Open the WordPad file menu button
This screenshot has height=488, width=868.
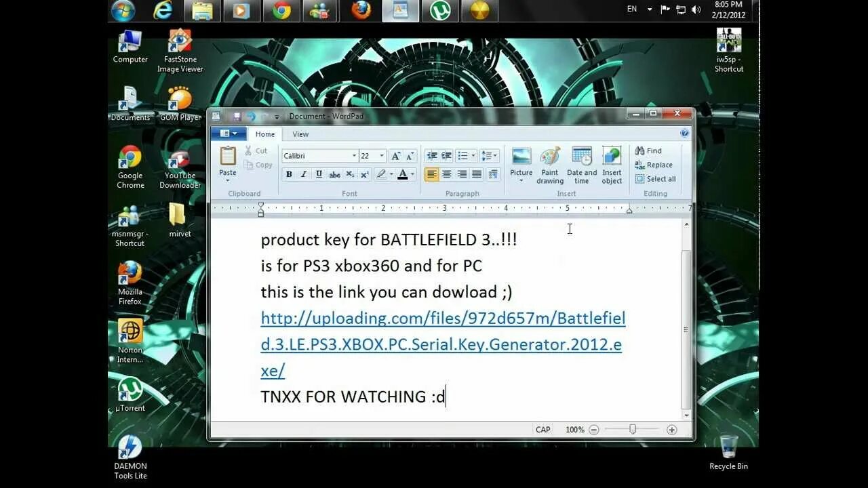229,134
